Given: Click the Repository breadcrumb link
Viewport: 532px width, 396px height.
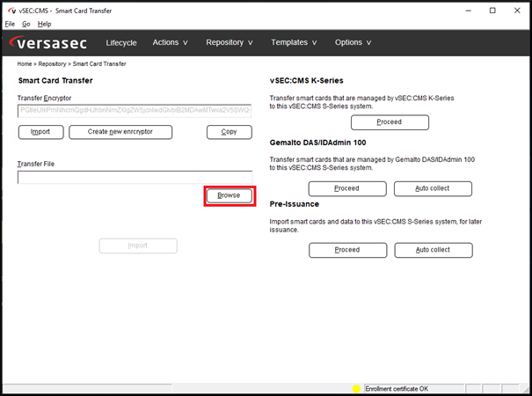Looking at the screenshot, I should 52,64.
